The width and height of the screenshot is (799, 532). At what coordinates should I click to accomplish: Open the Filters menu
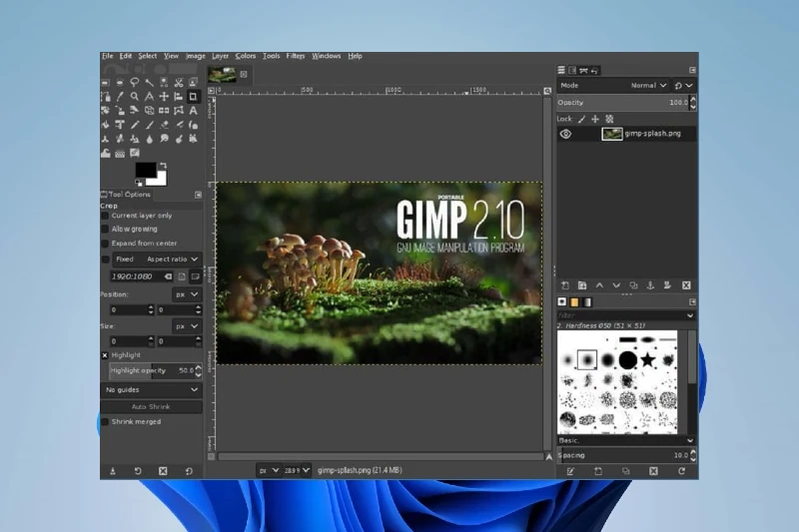(296, 56)
